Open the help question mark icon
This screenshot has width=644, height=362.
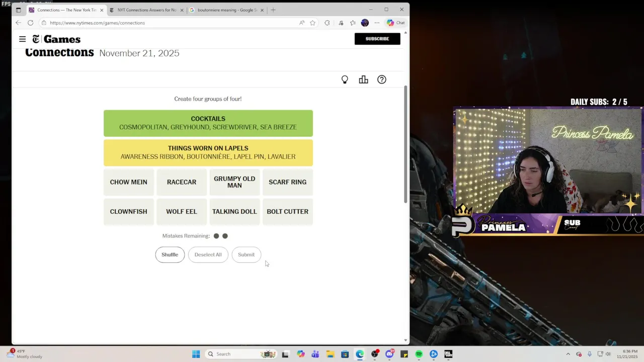[382, 79]
